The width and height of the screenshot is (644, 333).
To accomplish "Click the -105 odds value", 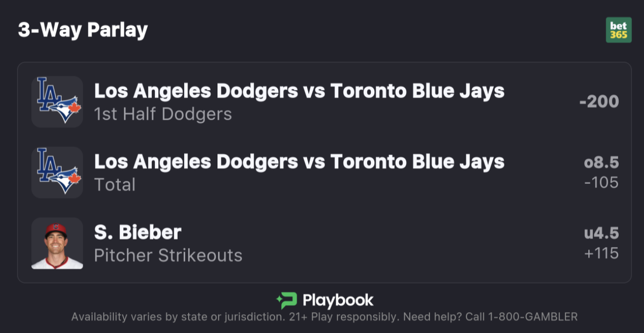I will [x=601, y=182].
